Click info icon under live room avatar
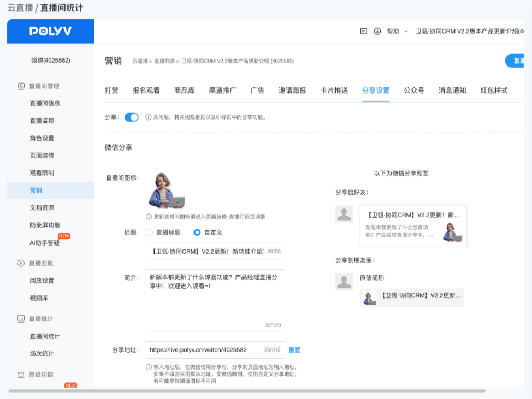The image size is (532, 399). click(149, 217)
